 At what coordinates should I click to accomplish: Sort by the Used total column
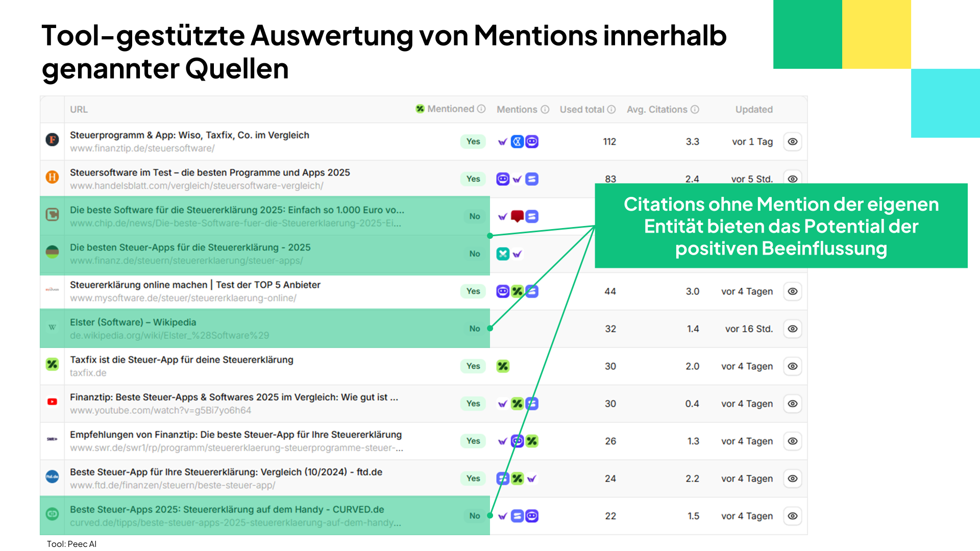tap(582, 110)
